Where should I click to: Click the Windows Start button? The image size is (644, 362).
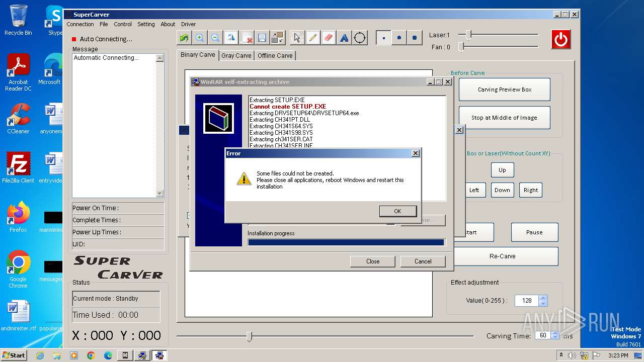click(14, 355)
